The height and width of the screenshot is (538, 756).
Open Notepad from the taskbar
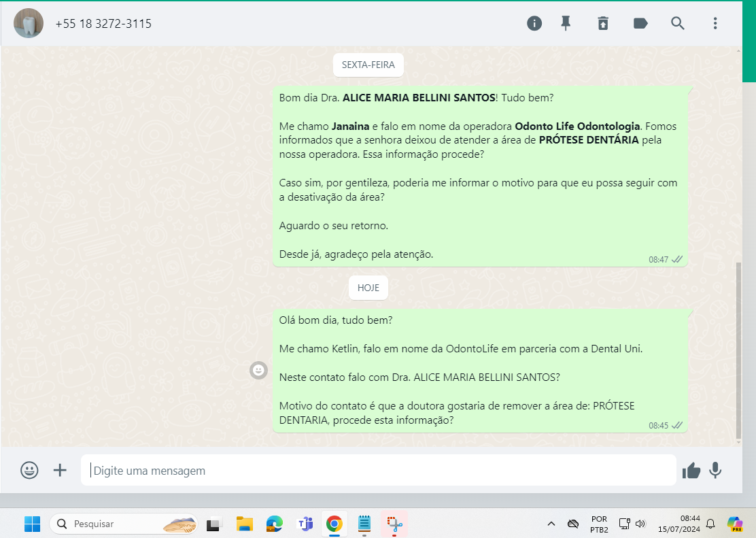(x=364, y=524)
